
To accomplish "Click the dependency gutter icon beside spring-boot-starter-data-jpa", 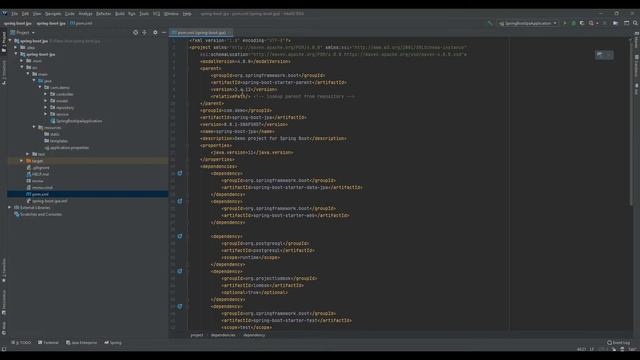I will (x=180, y=173).
